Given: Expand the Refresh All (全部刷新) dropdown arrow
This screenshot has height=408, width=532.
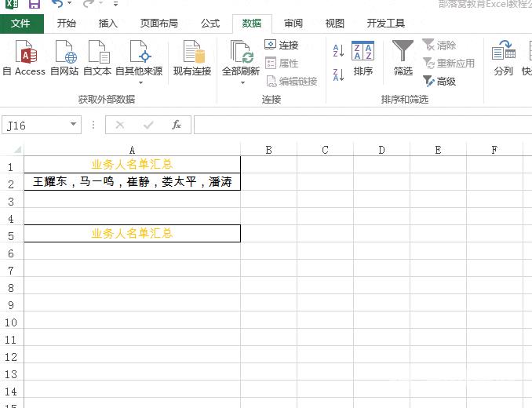Looking at the screenshot, I should [x=242, y=82].
